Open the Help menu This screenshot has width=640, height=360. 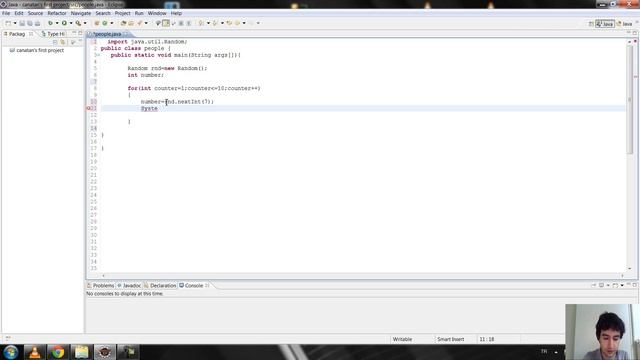(x=176, y=13)
